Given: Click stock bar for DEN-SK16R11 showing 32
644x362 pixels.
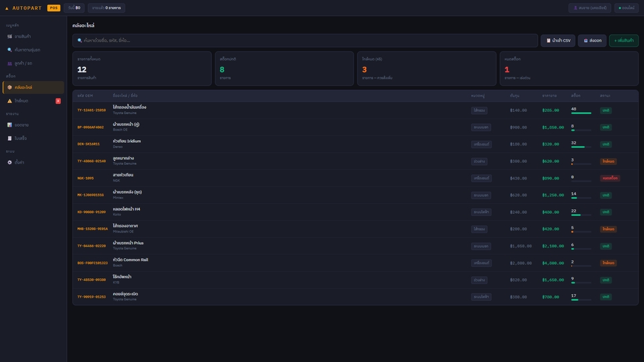Looking at the screenshot, I should tap(581, 147).
